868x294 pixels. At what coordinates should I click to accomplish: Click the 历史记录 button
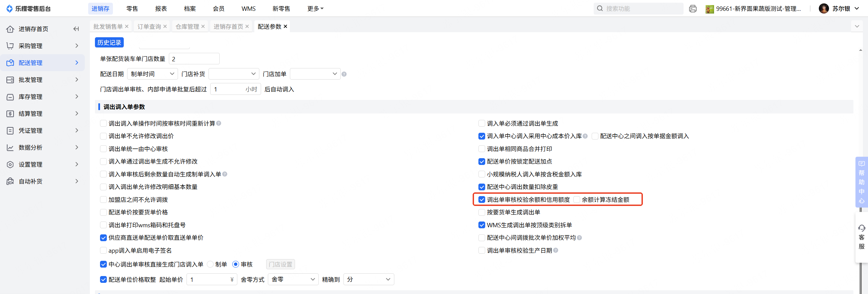pyautogui.click(x=109, y=42)
